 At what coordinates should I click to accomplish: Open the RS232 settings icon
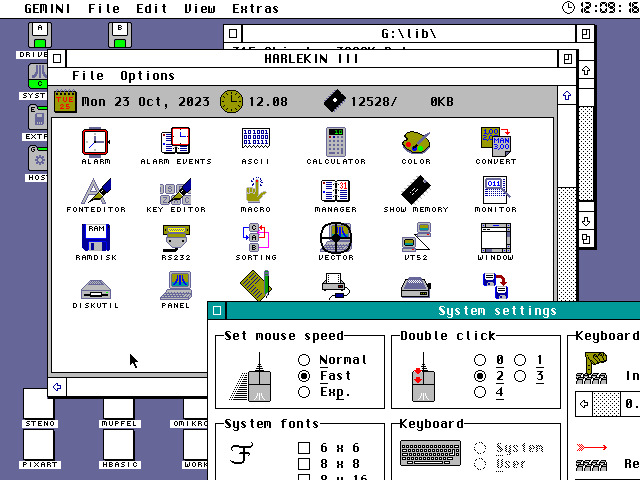tap(176, 238)
